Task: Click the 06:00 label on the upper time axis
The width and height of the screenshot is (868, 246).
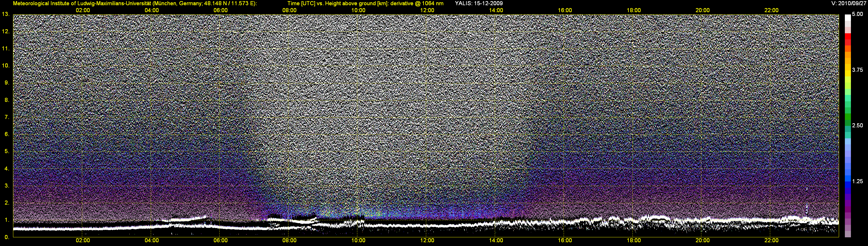Action: coord(220,10)
